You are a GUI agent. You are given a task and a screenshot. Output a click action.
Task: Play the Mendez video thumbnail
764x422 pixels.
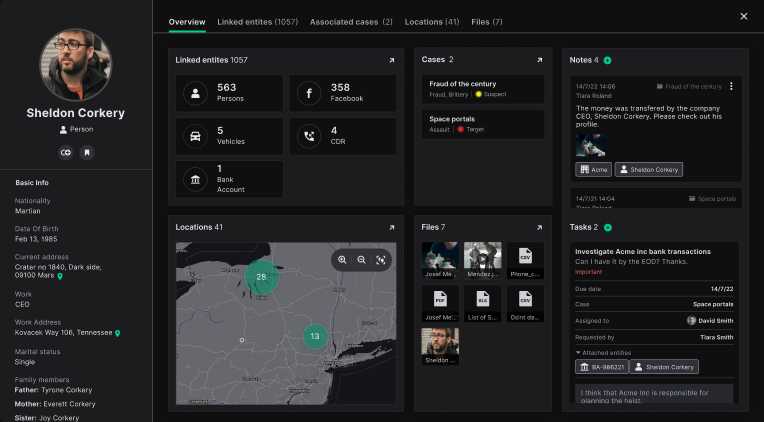pos(482,261)
